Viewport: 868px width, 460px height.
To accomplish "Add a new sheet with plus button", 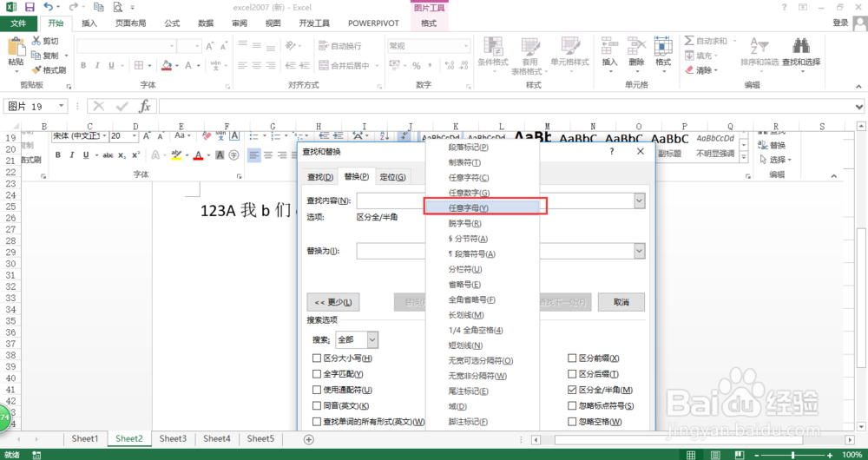I will (x=309, y=439).
